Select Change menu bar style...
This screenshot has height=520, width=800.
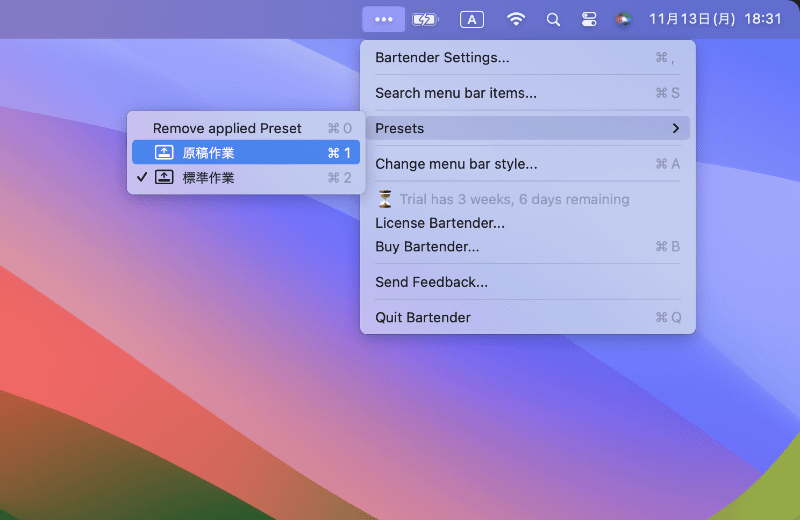pyautogui.click(x=528, y=164)
